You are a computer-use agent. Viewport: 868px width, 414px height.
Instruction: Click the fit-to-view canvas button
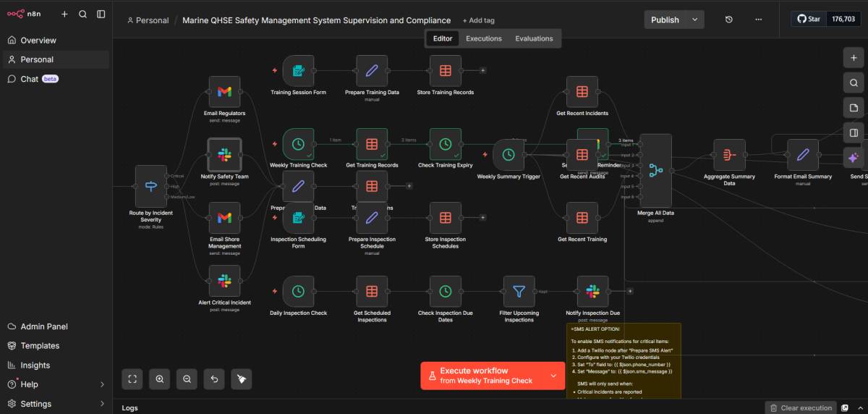pos(132,379)
